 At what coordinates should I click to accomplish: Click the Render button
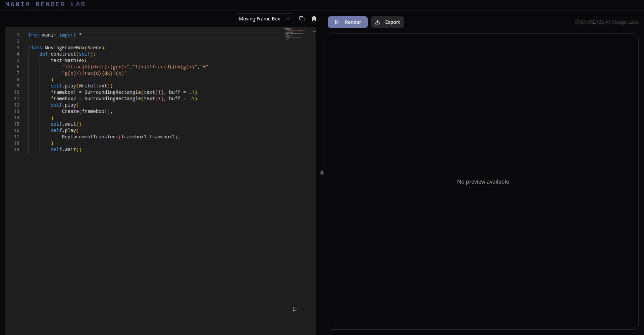348,22
